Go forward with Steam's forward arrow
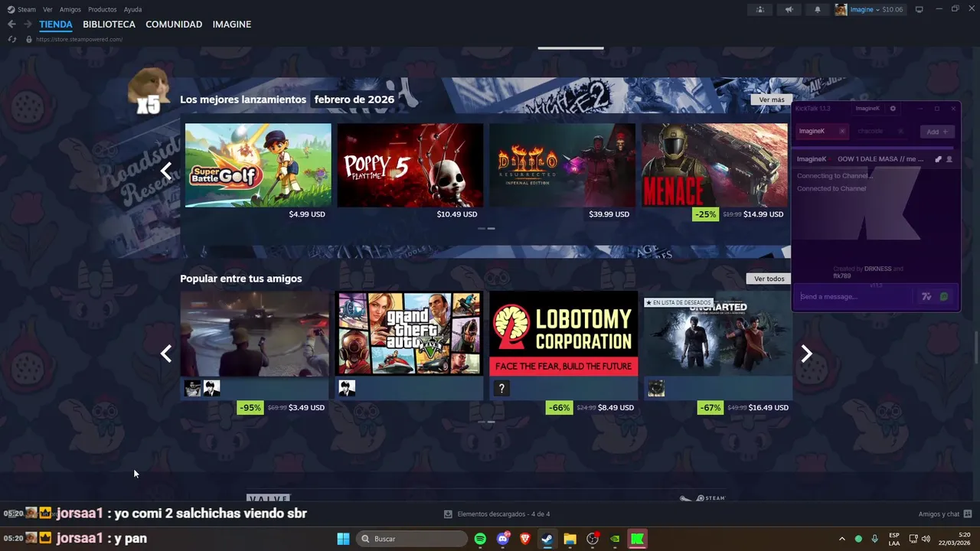This screenshot has height=551, width=980. tap(28, 24)
